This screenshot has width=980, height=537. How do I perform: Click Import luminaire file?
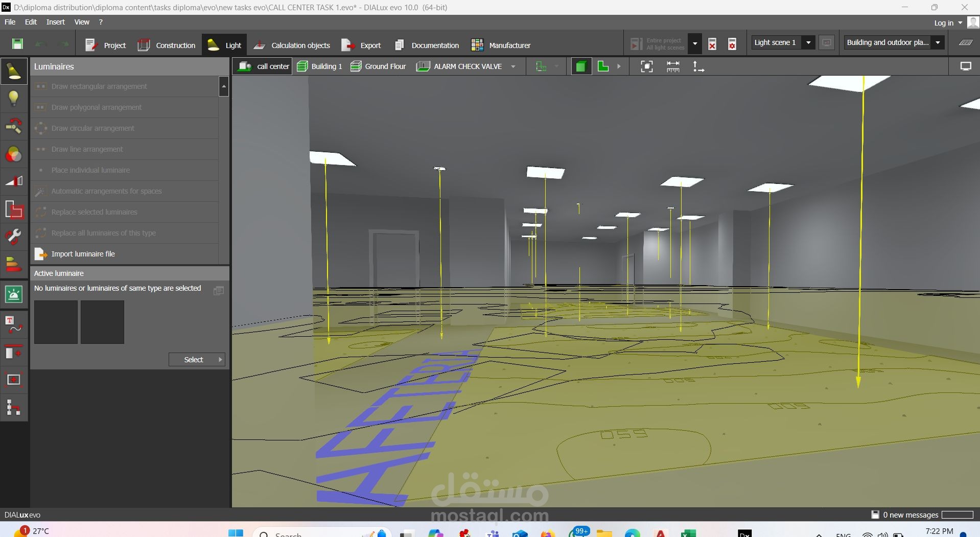[83, 254]
